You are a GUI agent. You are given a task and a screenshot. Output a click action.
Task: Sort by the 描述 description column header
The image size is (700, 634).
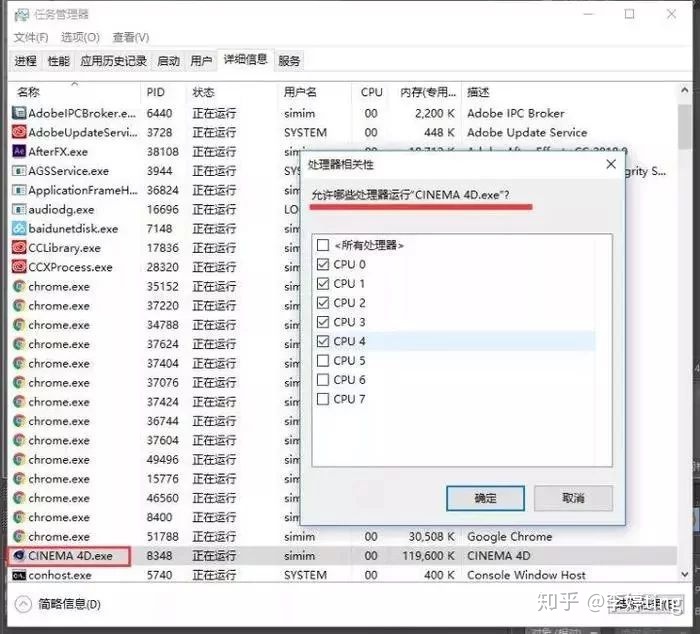tap(570, 92)
